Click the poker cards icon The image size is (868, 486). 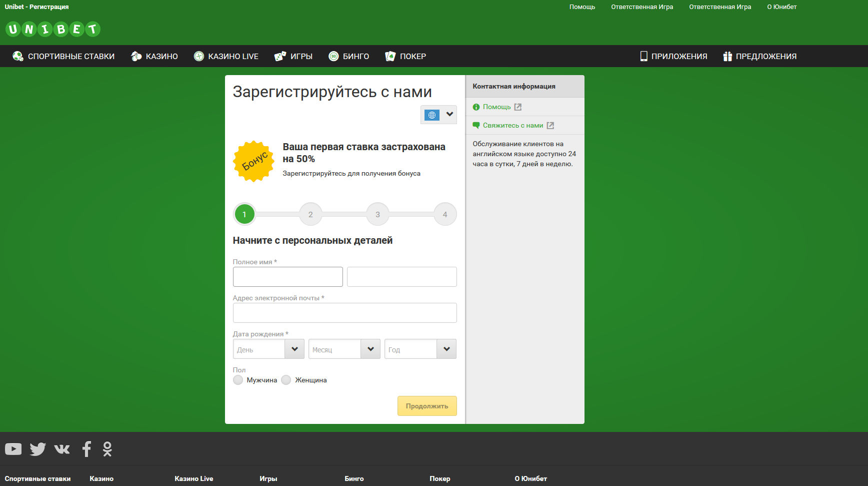[390, 56]
